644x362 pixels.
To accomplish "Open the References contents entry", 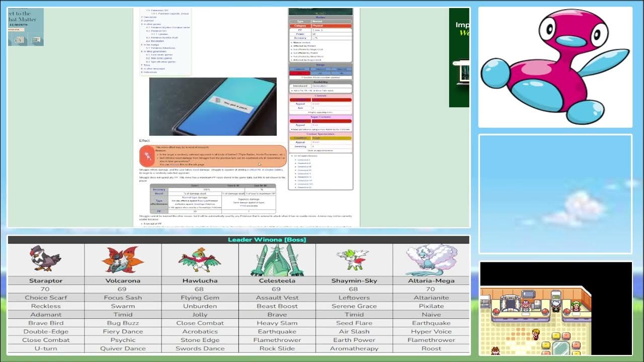I will click(149, 72).
